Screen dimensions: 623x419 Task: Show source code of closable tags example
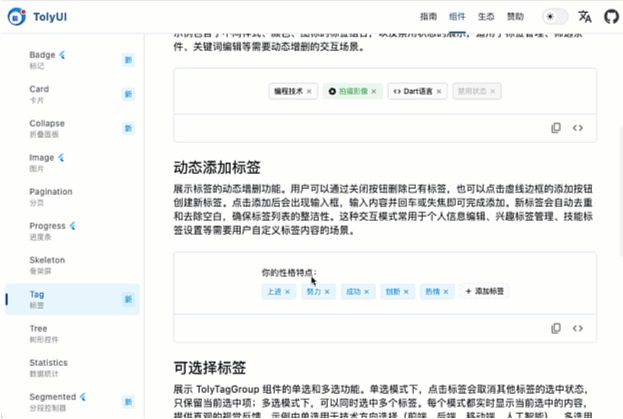pyautogui.click(x=578, y=128)
